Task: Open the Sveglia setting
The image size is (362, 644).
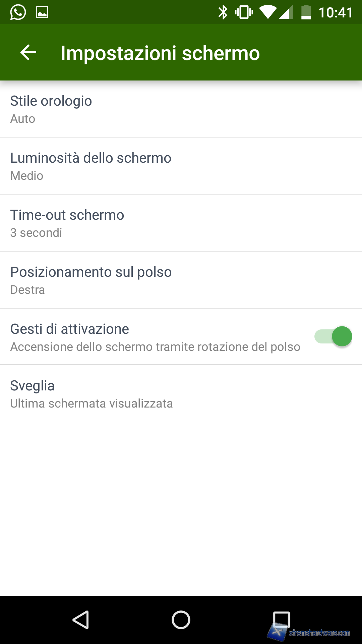Action: (181, 394)
